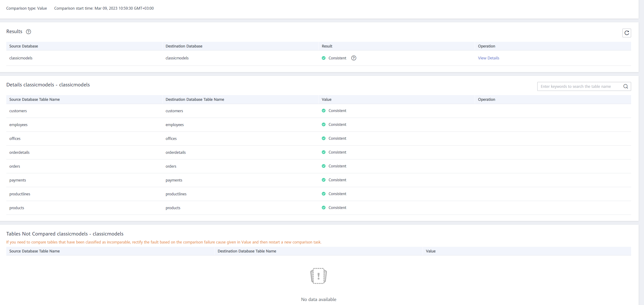Click the No data available placeholder icon
The width and height of the screenshot is (644, 305).
tap(318, 276)
